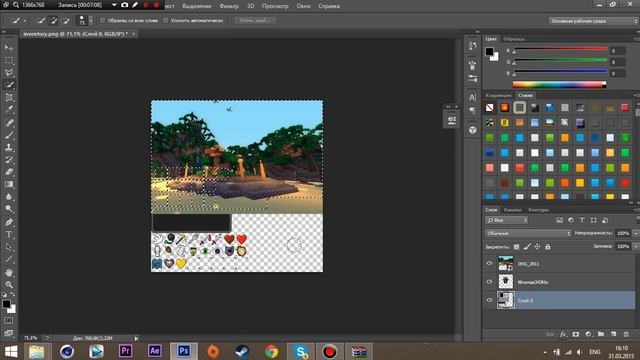Image resolution: width=640 pixels, height=360 pixels.
Task: Open the History panel icon
Action: pos(473,46)
